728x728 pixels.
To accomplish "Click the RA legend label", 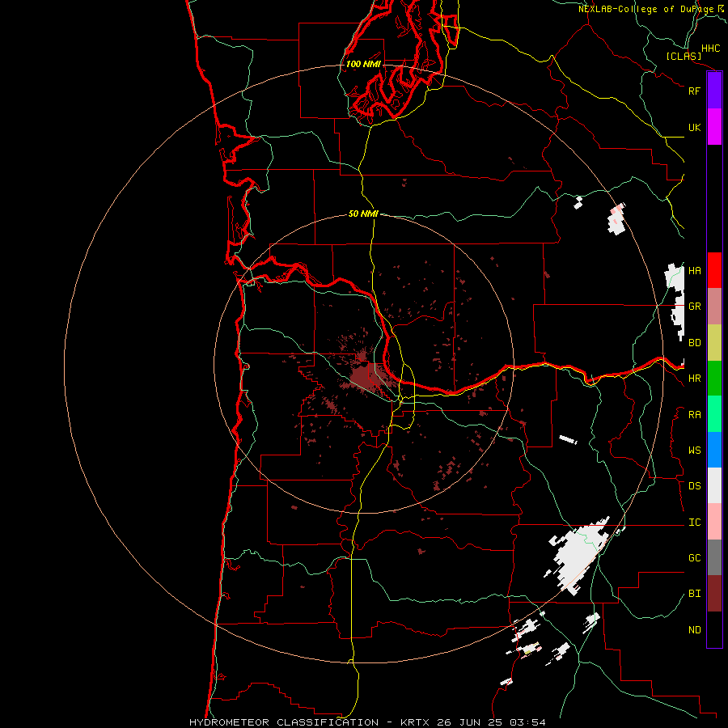I will click(694, 415).
